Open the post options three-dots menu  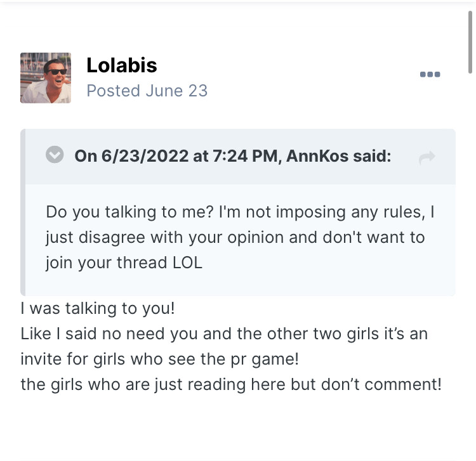[x=430, y=75]
